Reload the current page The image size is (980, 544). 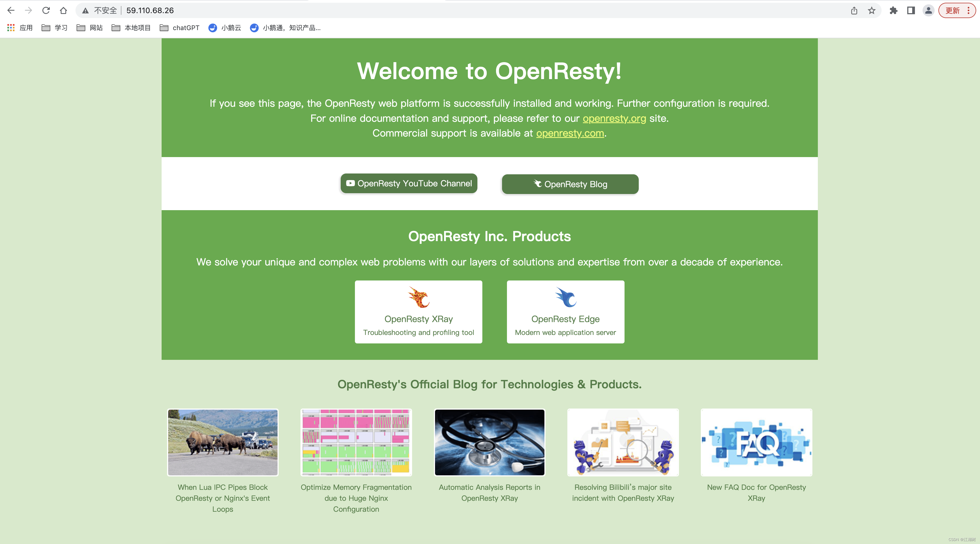(x=46, y=10)
